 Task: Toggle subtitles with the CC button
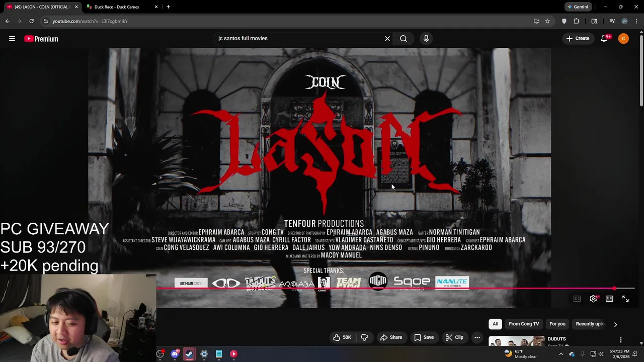click(577, 299)
